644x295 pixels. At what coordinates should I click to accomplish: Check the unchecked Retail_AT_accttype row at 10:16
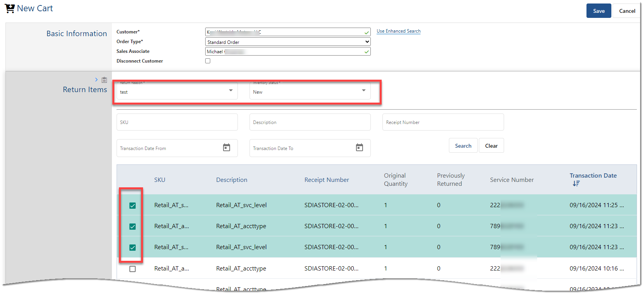click(x=133, y=269)
